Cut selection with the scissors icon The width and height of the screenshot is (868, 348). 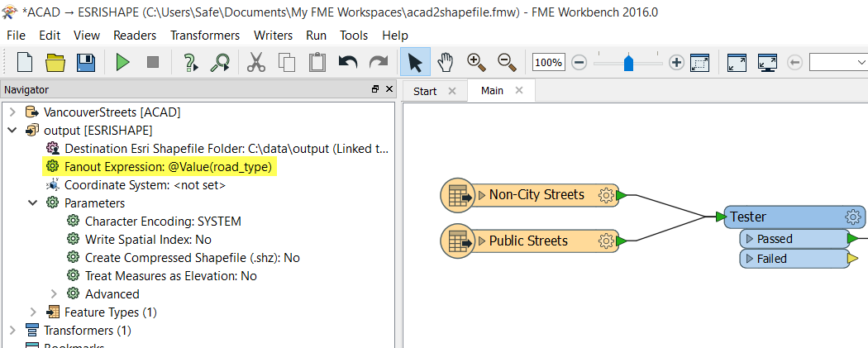coord(256,62)
